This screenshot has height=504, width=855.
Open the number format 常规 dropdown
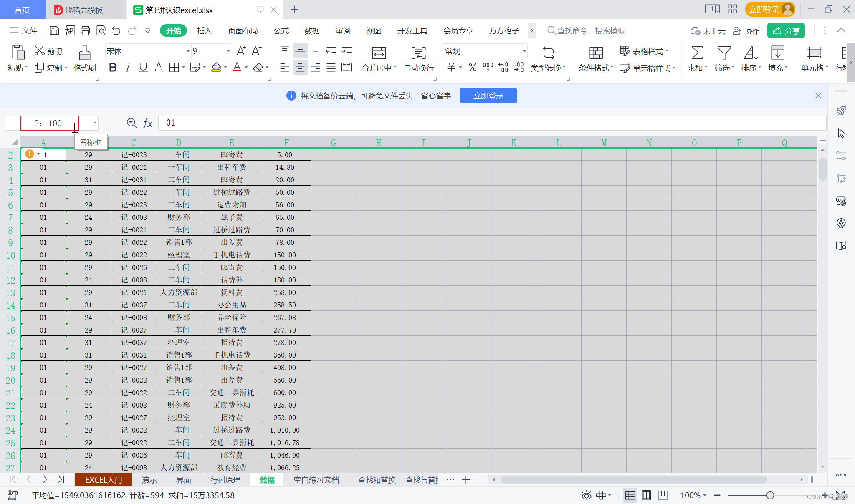(x=524, y=51)
